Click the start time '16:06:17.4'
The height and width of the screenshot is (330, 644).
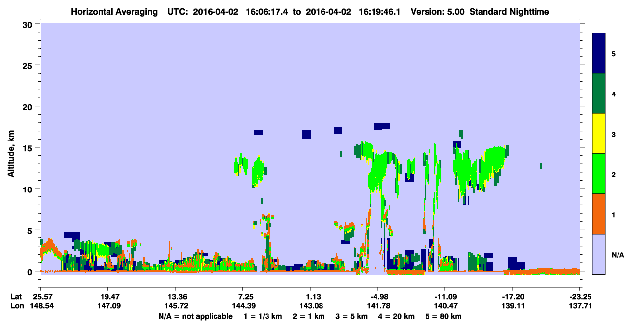click(x=266, y=12)
